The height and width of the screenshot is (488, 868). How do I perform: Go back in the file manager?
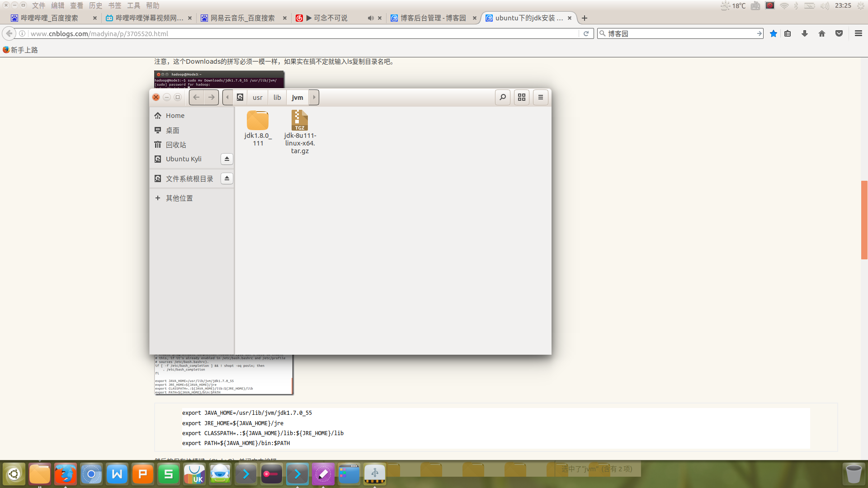pos(196,97)
